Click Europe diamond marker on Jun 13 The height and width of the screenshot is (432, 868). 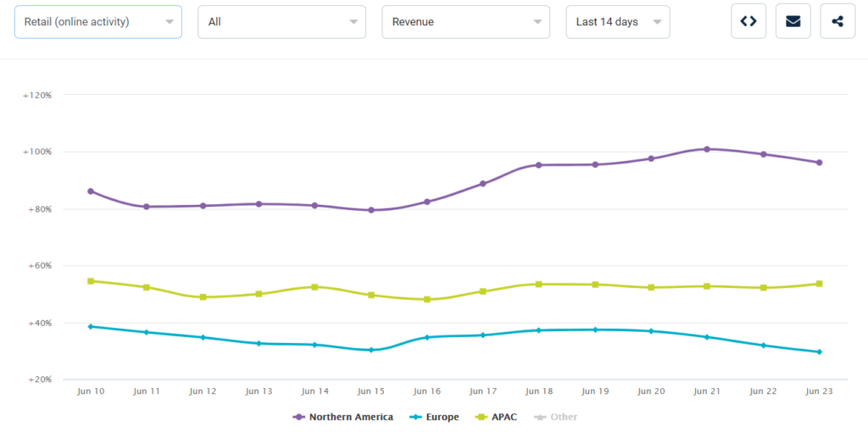[x=259, y=344]
